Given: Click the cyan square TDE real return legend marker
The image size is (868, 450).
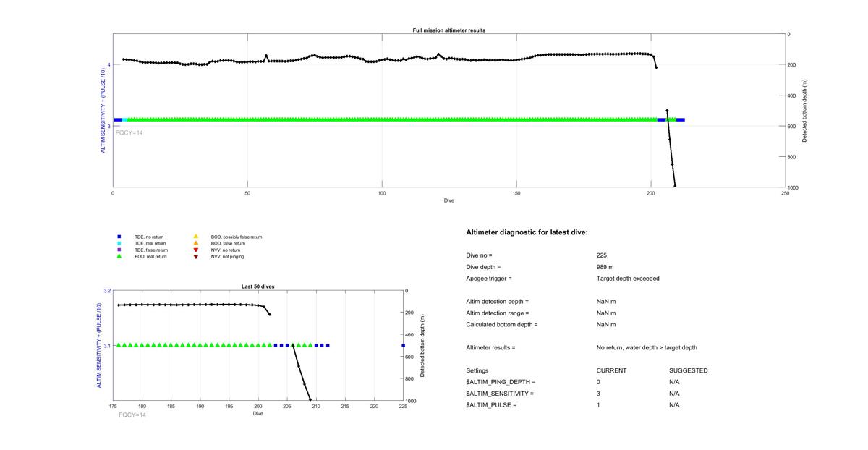Looking at the screenshot, I should (118, 243).
